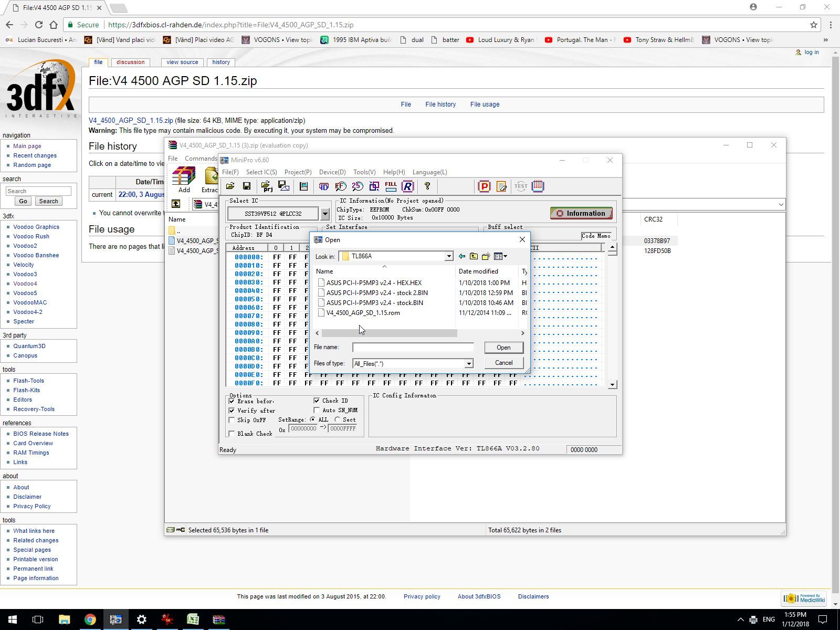Switch to the discussion tab on wiki
Screen dimensions: 840x630
click(x=130, y=62)
